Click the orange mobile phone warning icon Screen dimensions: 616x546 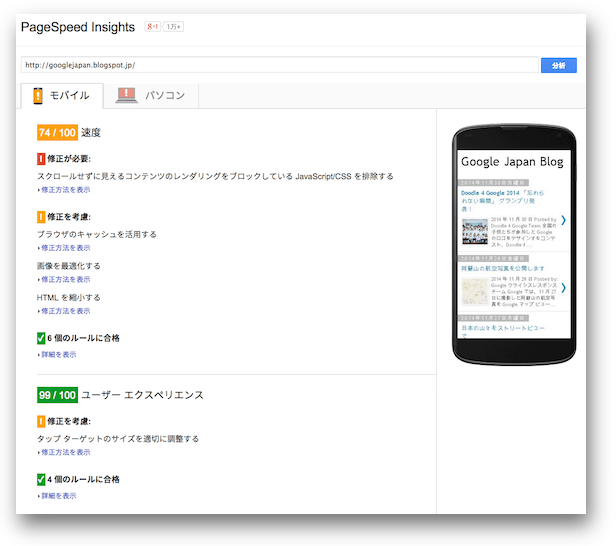38,95
